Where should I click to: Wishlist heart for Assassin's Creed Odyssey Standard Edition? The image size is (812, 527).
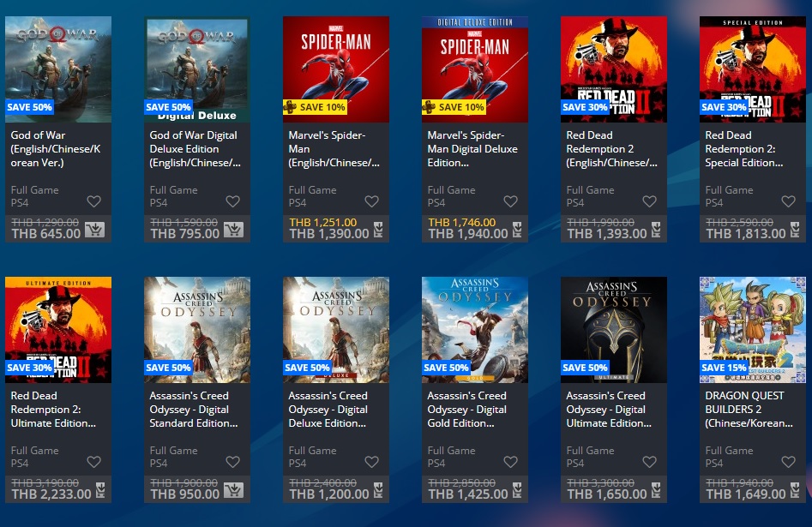pos(232,462)
